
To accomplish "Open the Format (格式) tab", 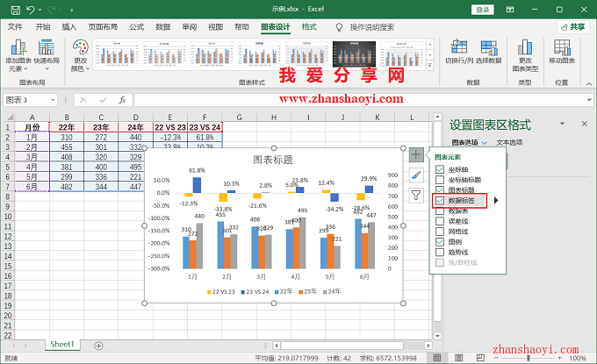I will click(x=309, y=27).
